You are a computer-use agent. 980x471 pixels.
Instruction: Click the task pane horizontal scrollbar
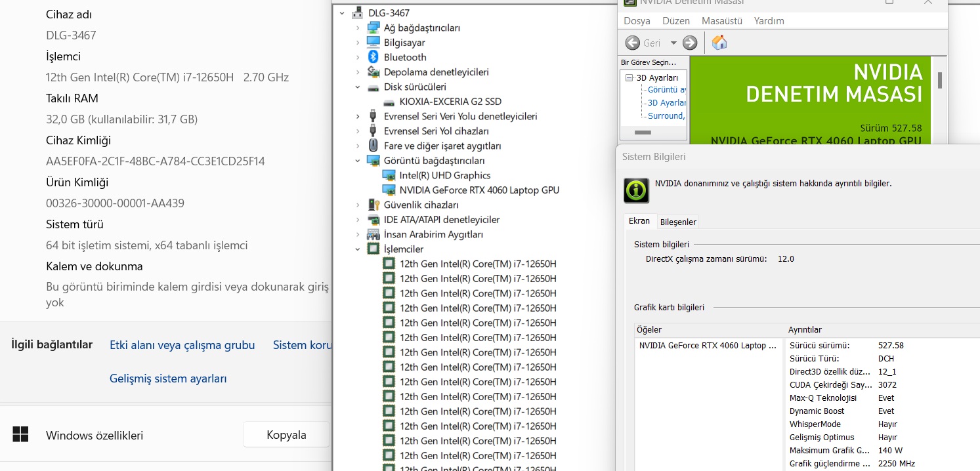pos(643,132)
